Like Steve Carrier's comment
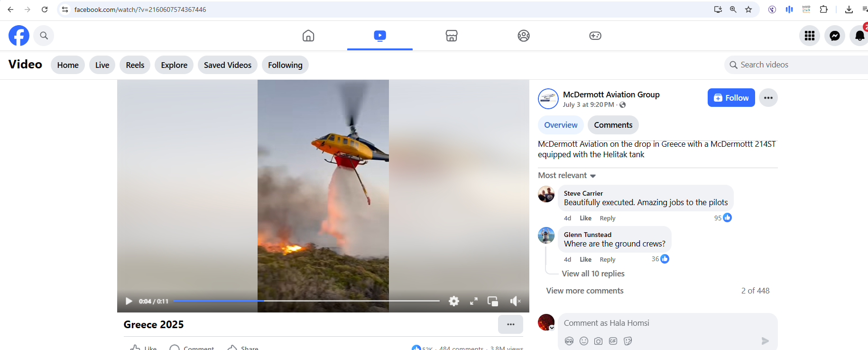This screenshot has width=868, height=350. coord(585,218)
